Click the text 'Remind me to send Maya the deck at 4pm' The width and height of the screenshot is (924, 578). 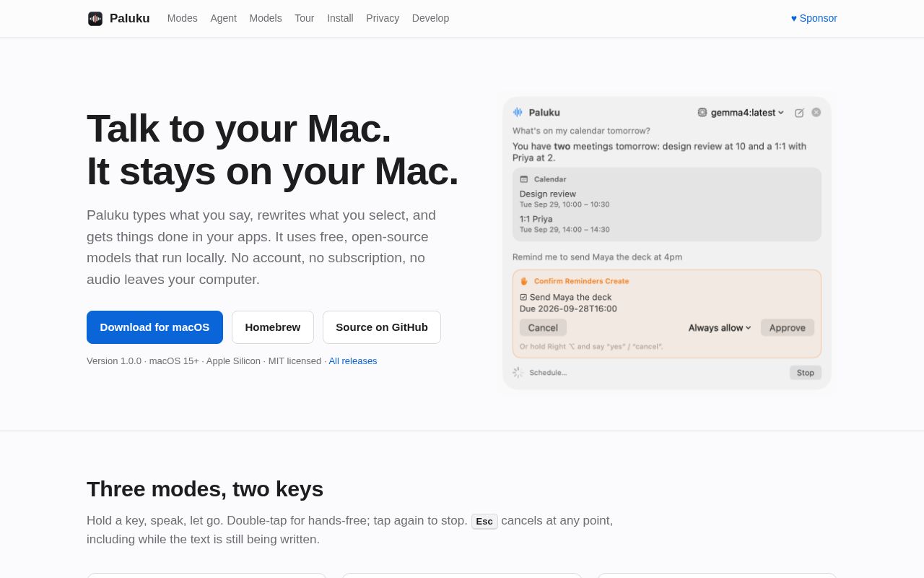tap(597, 256)
